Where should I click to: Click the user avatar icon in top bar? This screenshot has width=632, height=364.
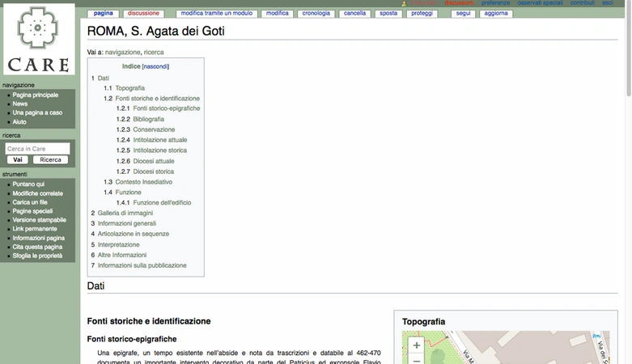405,3
